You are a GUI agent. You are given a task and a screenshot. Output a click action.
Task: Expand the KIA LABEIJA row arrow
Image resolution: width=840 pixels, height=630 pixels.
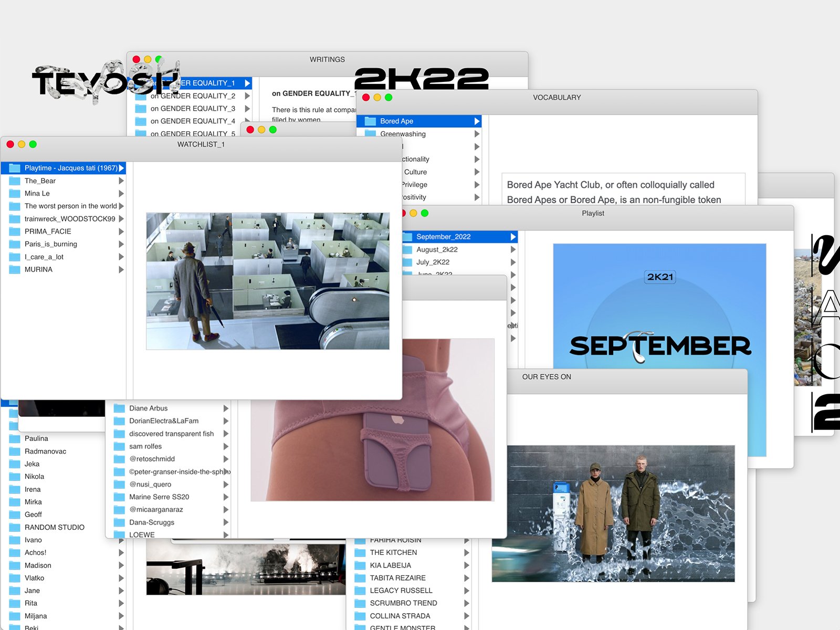click(467, 565)
